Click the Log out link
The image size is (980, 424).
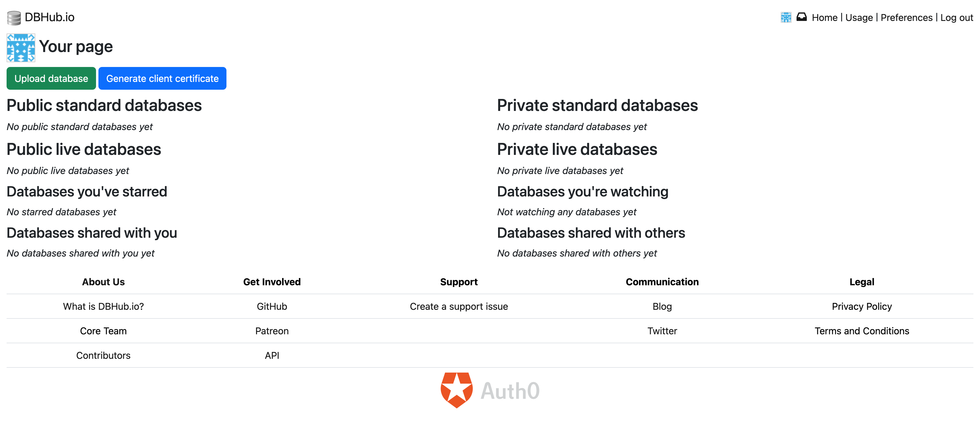[x=956, y=18]
